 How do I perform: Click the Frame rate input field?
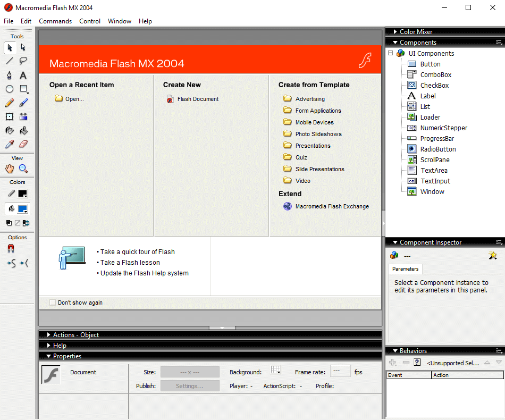(340, 371)
